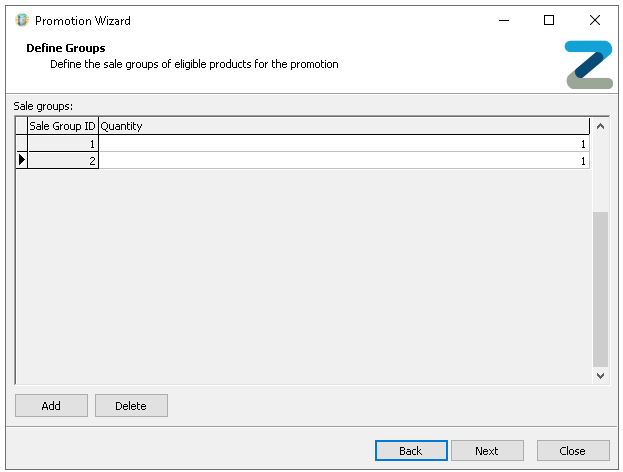Screen dimensions: 623x472
Task: Select row 2 via the arrow indicator
Action: tap(22, 160)
